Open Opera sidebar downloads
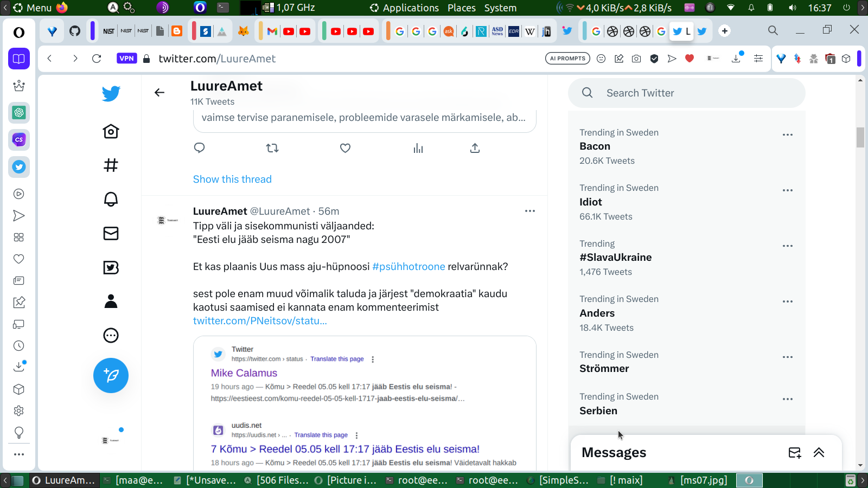Screen dimensions: 868x488 click(x=19, y=367)
